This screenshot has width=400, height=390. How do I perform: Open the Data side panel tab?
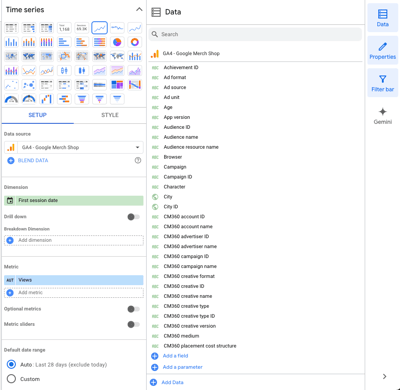coord(383,18)
